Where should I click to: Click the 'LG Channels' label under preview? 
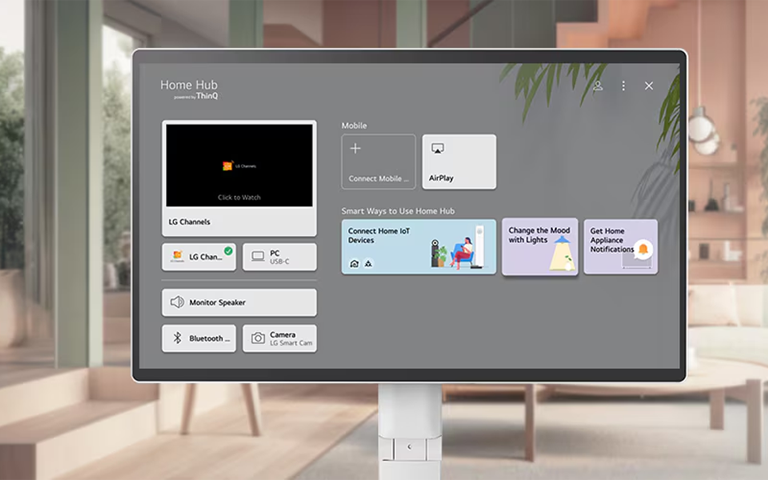point(189,222)
